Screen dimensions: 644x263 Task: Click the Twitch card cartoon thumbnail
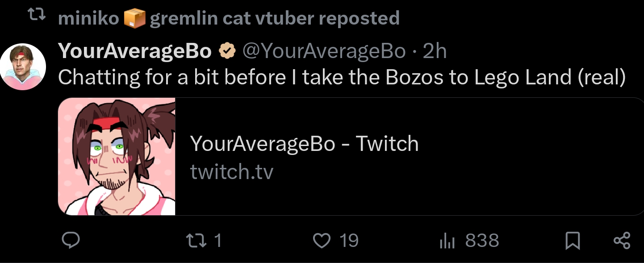click(117, 156)
